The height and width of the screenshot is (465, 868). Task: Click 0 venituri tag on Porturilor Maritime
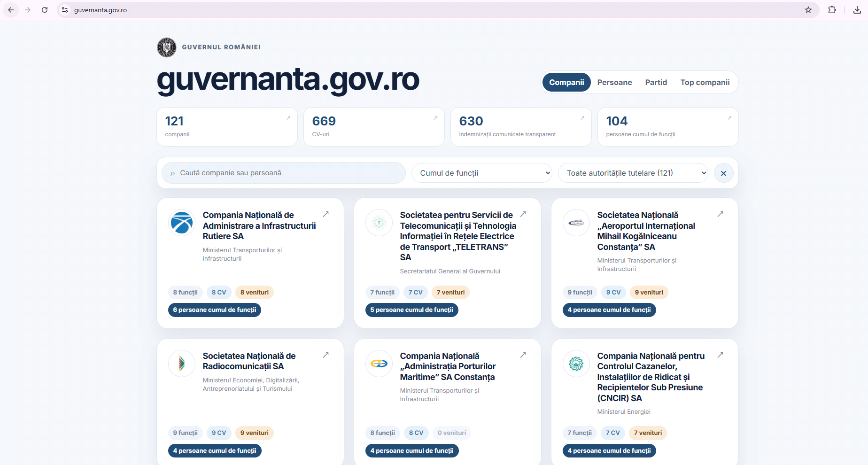pos(452,433)
